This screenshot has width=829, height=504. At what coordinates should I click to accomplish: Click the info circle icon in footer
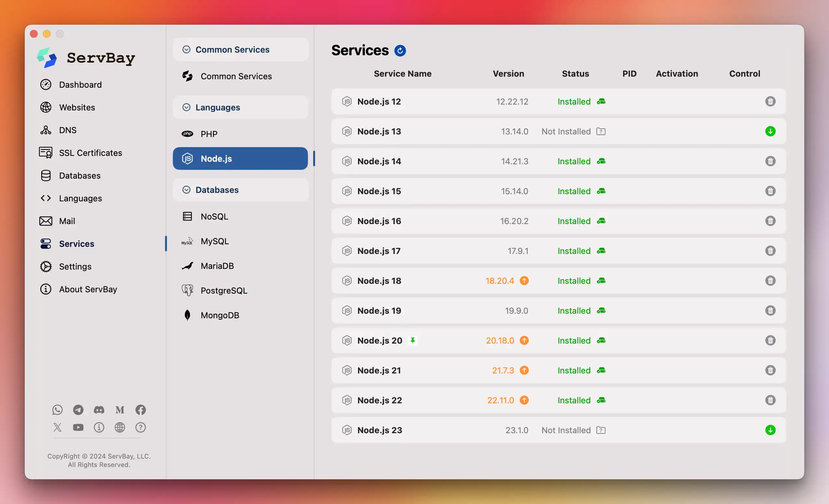pos(99,427)
